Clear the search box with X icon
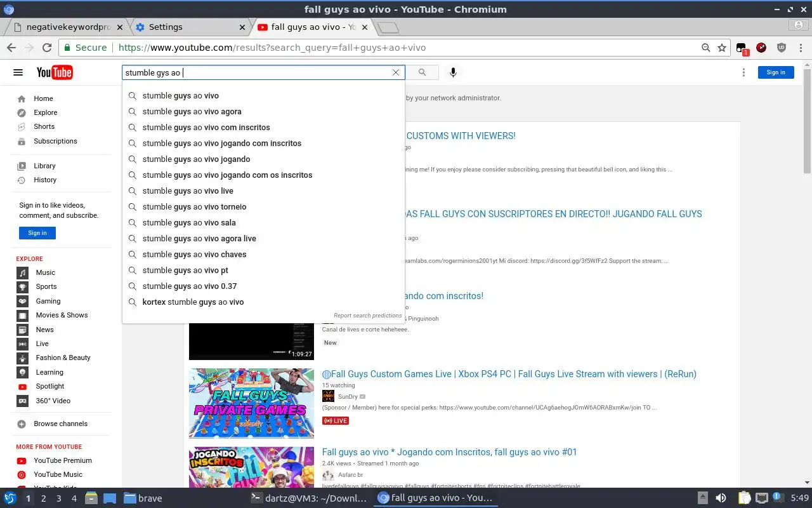Screen dimensions: 812x508 click(396, 72)
